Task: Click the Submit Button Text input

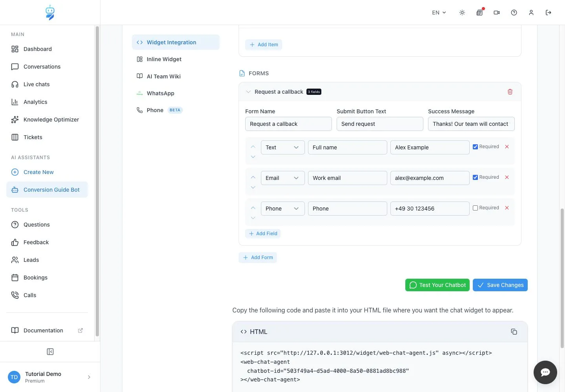Action: pyautogui.click(x=380, y=124)
